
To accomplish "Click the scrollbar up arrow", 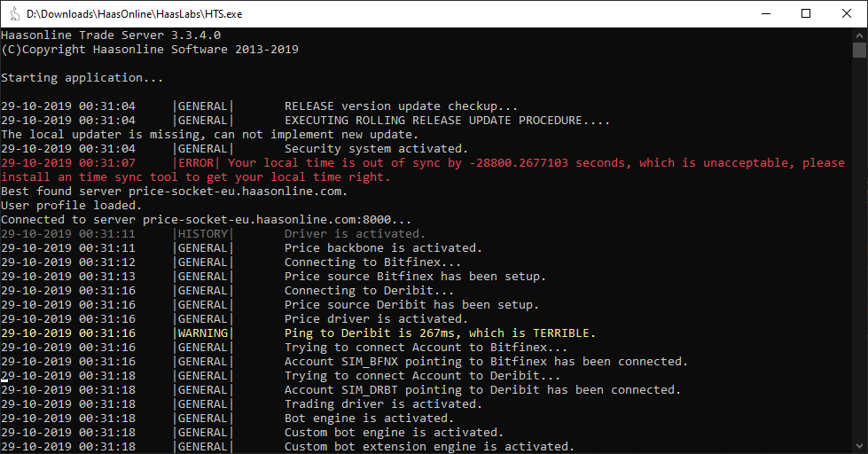I will tap(859, 35).
